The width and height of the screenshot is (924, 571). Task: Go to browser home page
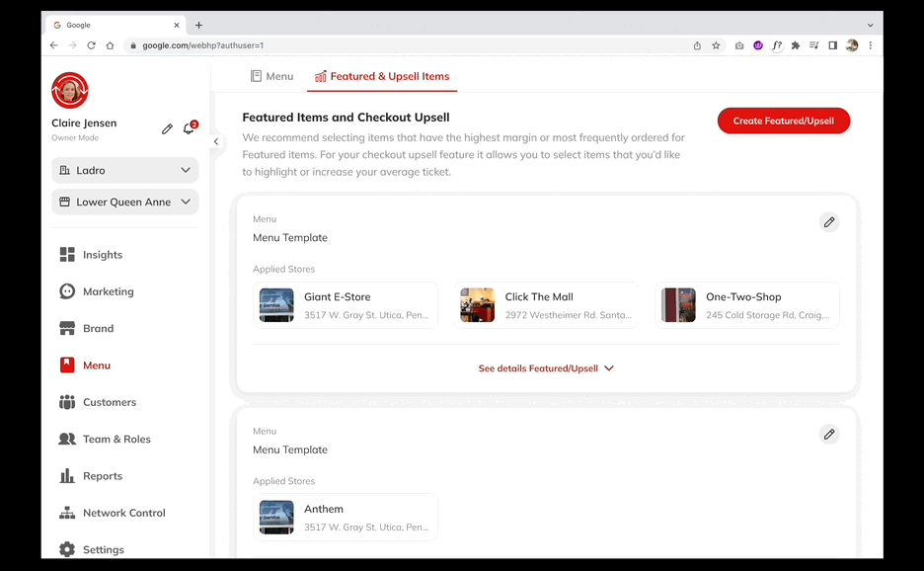click(x=111, y=45)
